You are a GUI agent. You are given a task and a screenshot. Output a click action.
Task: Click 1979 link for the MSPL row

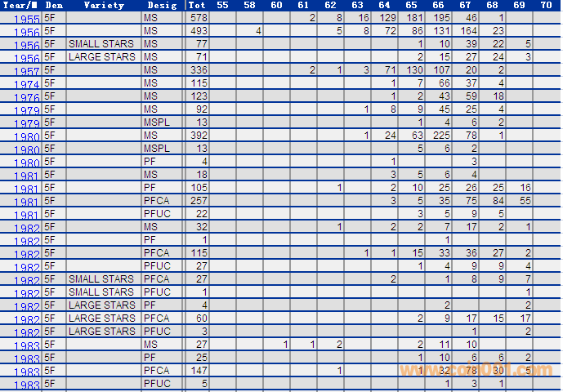coord(27,124)
